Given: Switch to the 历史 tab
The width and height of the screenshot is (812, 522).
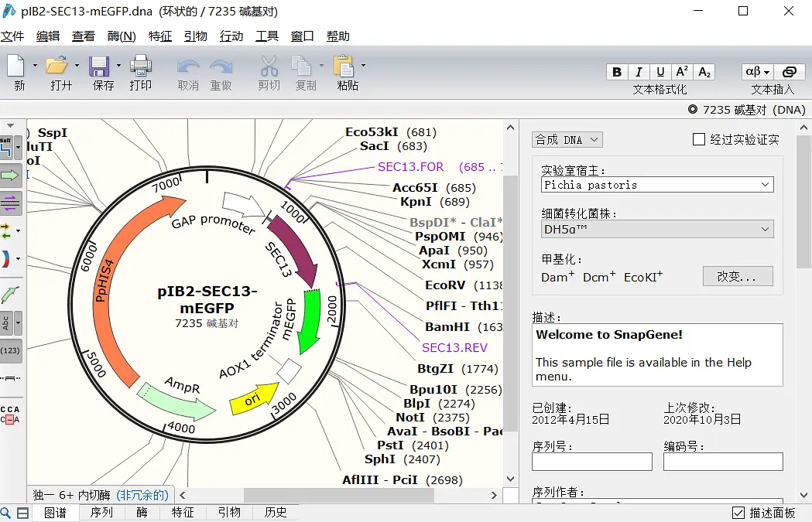Looking at the screenshot, I should click(276, 512).
